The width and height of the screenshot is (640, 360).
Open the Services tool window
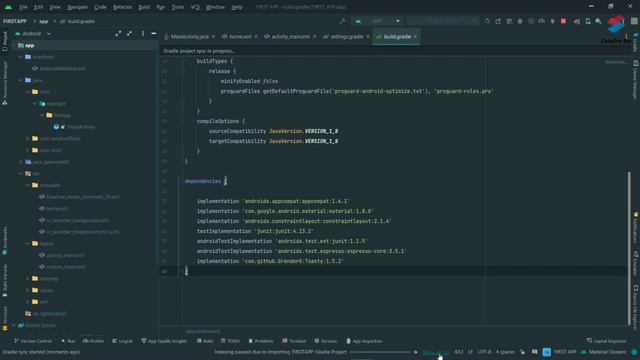[x=326, y=341]
